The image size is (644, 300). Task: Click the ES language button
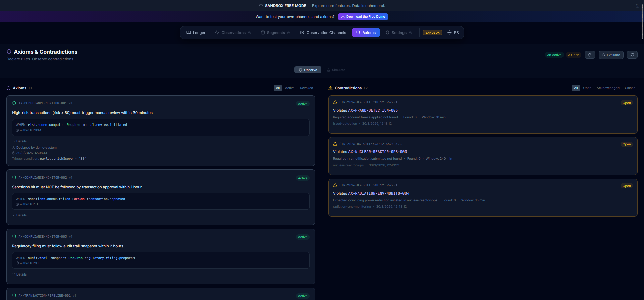click(453, 33)
